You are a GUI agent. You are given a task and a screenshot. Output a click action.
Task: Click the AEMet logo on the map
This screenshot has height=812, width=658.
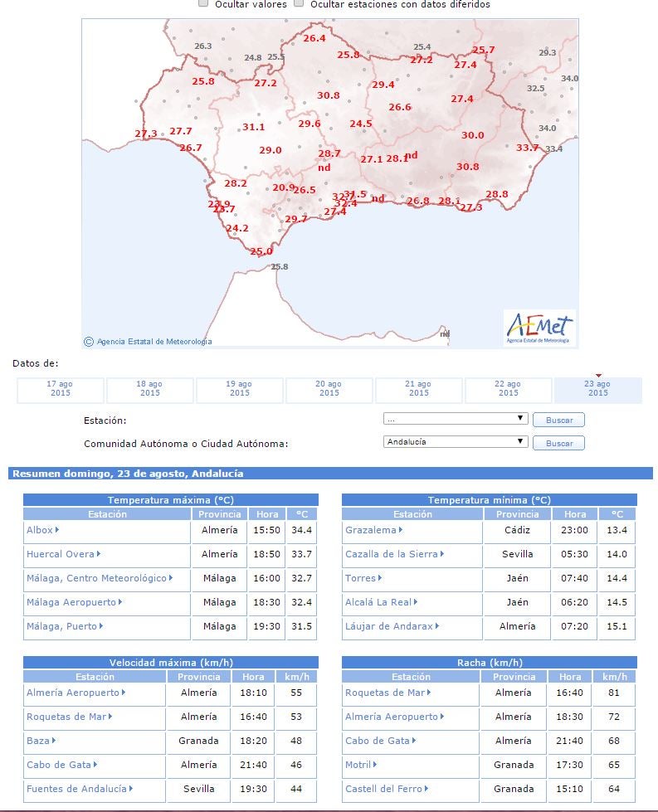[539, 327]
